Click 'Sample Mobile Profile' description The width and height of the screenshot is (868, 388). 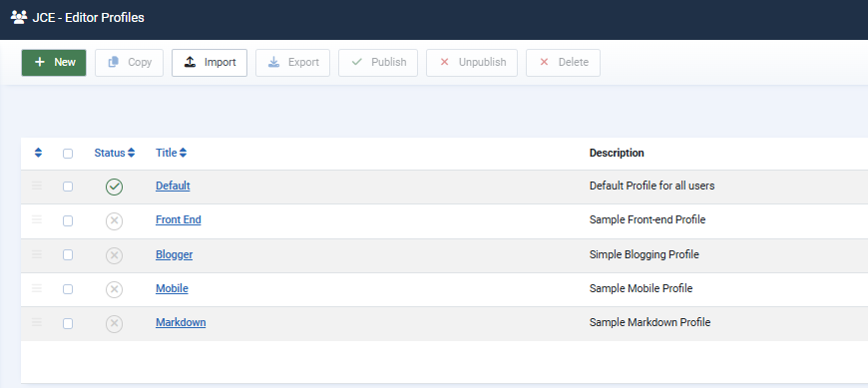(642, 288)
